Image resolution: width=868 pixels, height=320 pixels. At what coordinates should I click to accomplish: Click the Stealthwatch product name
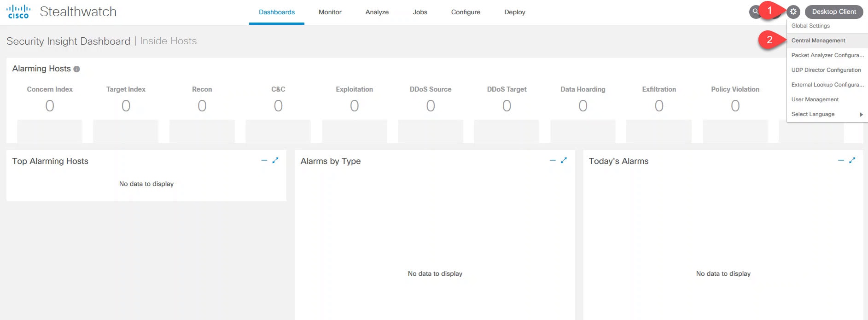pos(78,12)
